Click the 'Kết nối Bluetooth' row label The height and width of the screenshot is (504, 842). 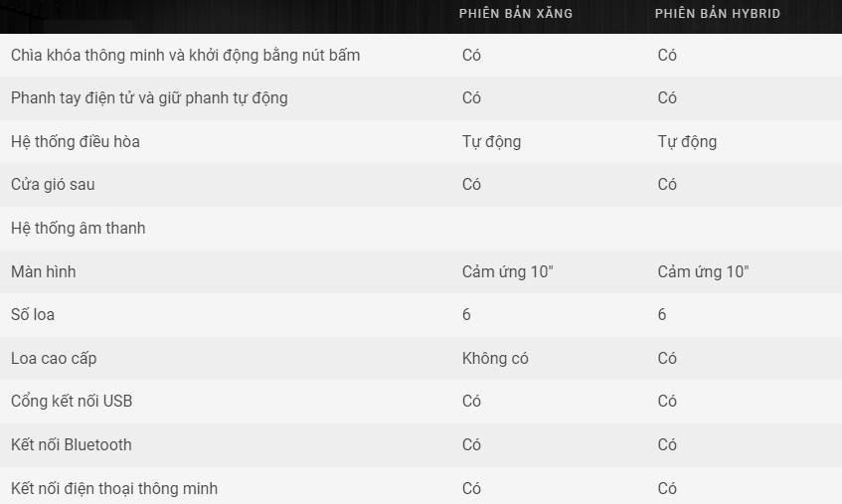[71, 445]
